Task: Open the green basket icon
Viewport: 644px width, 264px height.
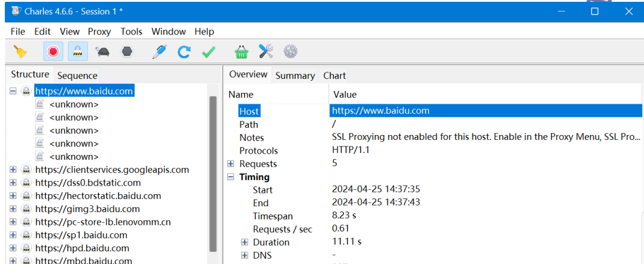Action: [x=242, y=51]
